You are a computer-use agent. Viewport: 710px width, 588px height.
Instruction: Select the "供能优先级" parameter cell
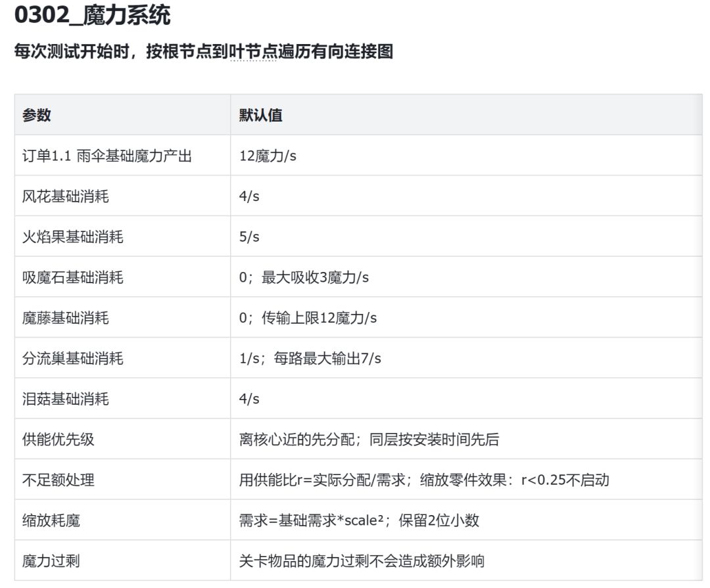[x=122, y=439]
